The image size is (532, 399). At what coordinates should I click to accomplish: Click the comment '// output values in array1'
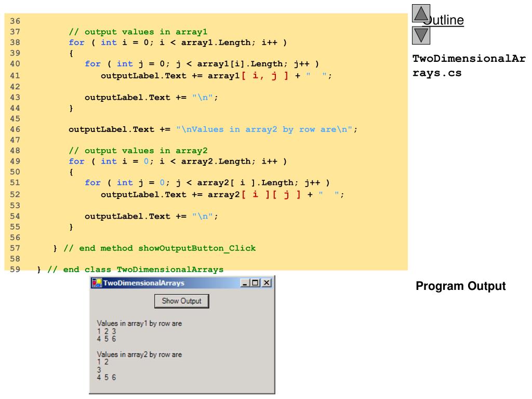tap(138, 32)
